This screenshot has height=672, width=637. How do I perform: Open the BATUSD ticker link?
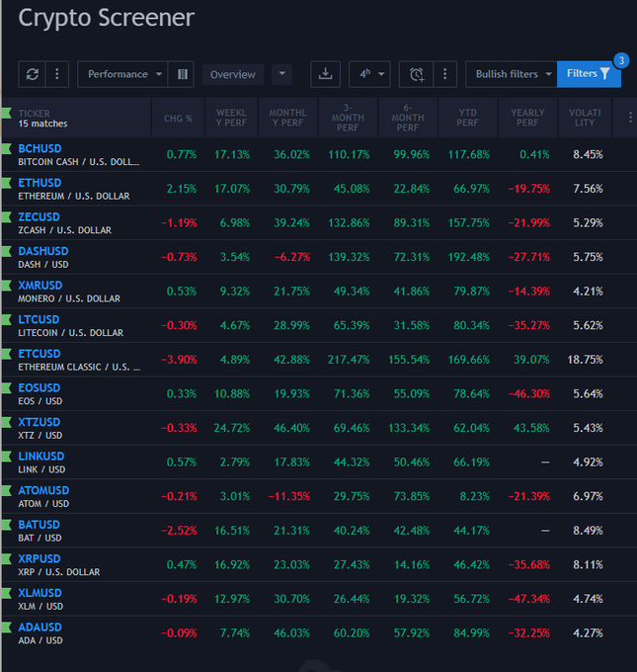[39, 525]
